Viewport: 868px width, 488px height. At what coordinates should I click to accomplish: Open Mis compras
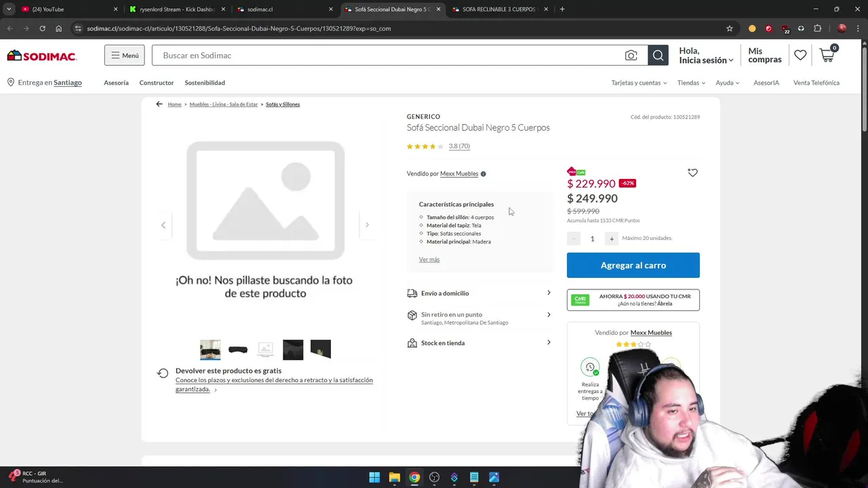tap(765, 56)
